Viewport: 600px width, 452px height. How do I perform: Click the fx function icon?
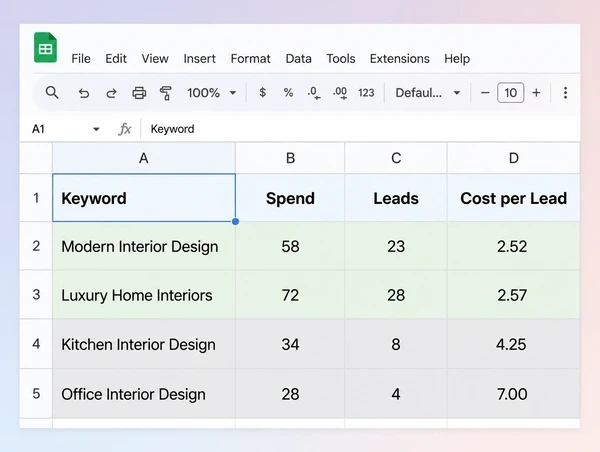[x=125, y=129]
